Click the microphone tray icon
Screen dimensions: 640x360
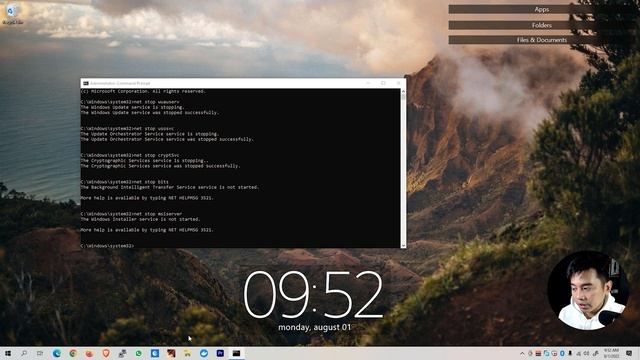coord(570,353)
